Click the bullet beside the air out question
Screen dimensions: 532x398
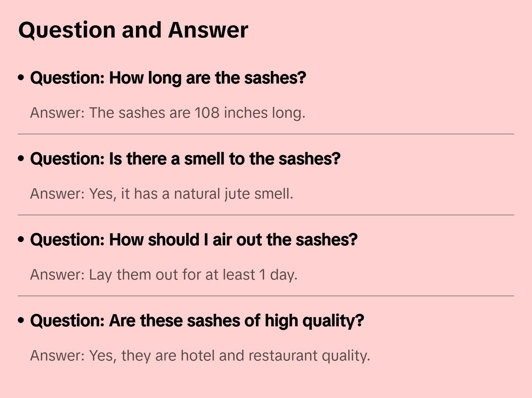click(x=21, y=240)
